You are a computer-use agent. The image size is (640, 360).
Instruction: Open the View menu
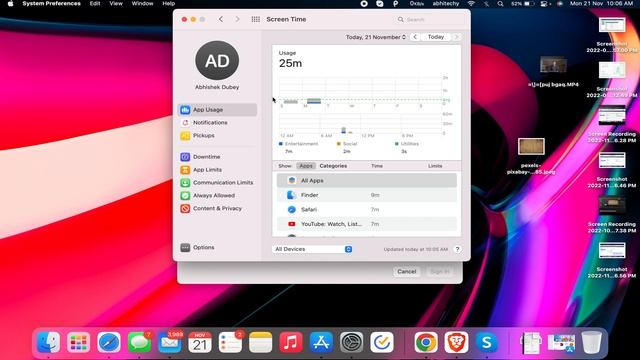pyautogui.click(x=116, y=4)
